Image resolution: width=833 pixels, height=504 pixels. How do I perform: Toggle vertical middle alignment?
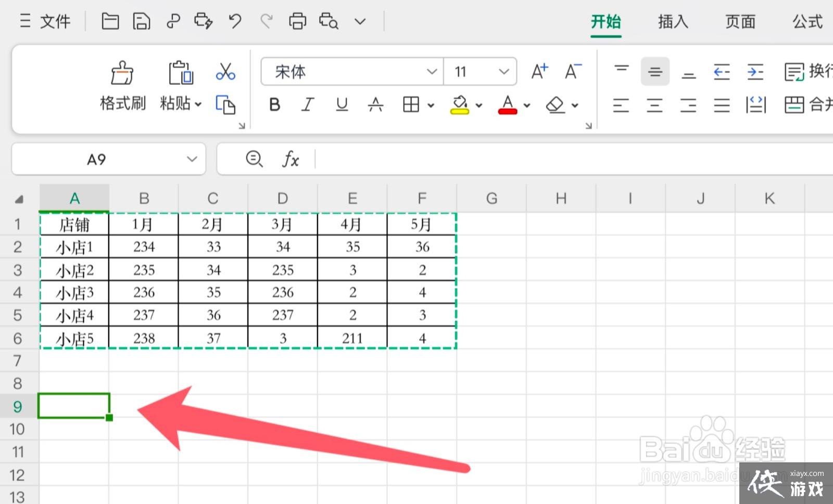(655, 71)
